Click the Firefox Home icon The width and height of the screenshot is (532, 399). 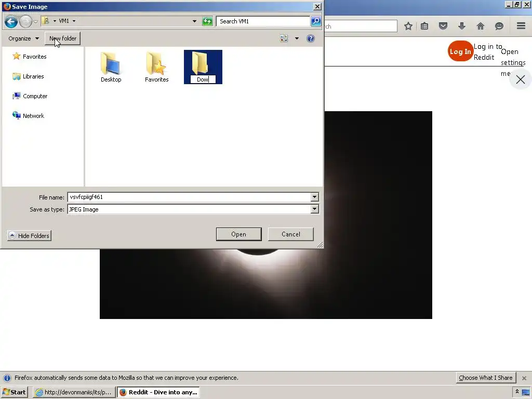pos(481,26)
